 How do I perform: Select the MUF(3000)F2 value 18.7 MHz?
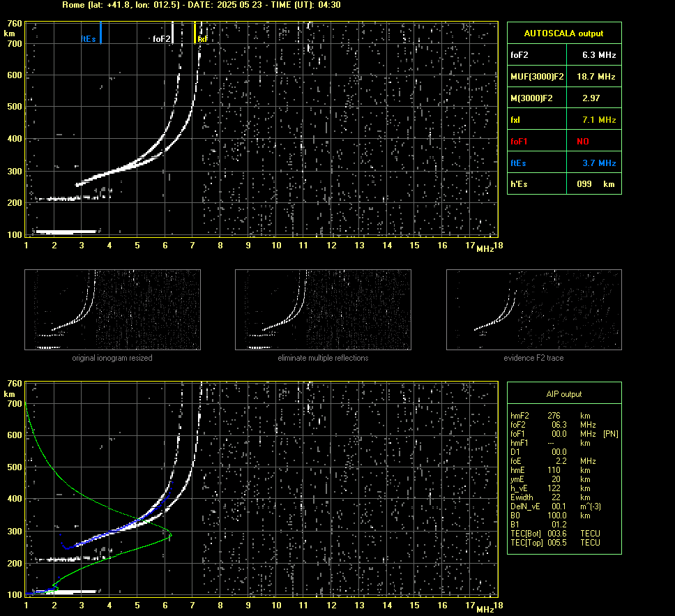coord(596,77)
